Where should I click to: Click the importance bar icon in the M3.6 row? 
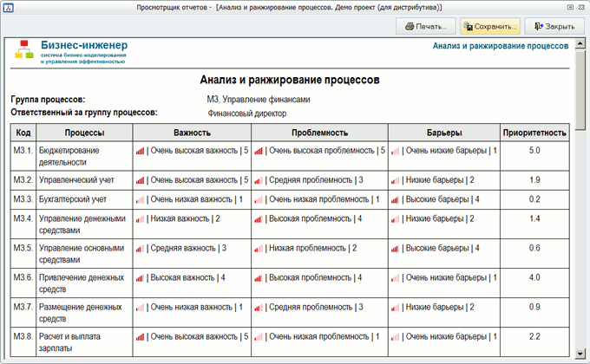click(x=140, y=278)
